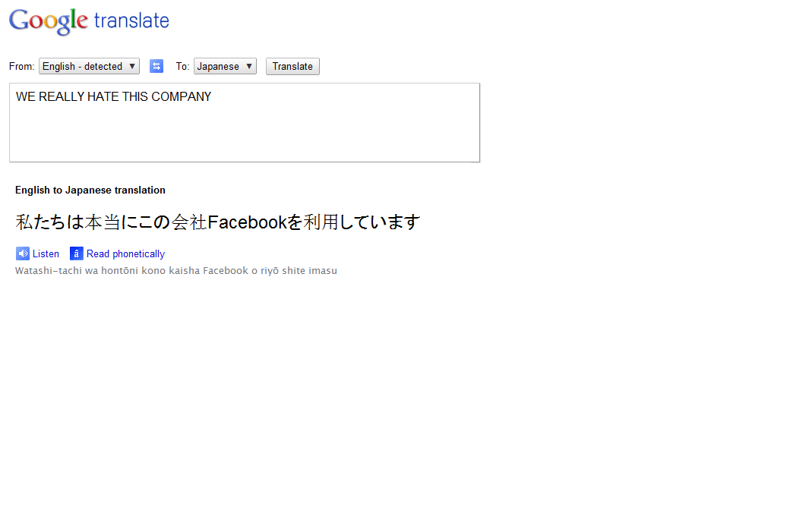The width and height of the screenshot is (790, 532).
Task: Open the To language Japanese dropdown
Action: 225,66
